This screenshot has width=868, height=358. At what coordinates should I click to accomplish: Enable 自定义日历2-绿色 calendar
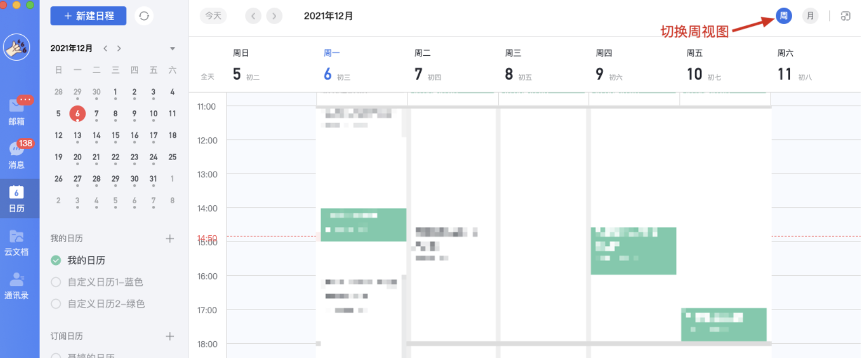tap(56, 304)
